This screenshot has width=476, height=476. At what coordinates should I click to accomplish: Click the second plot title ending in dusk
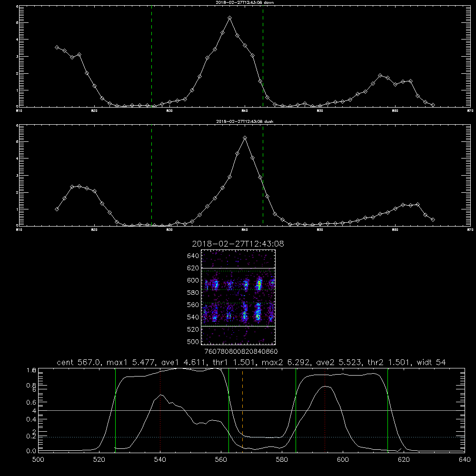245,121
